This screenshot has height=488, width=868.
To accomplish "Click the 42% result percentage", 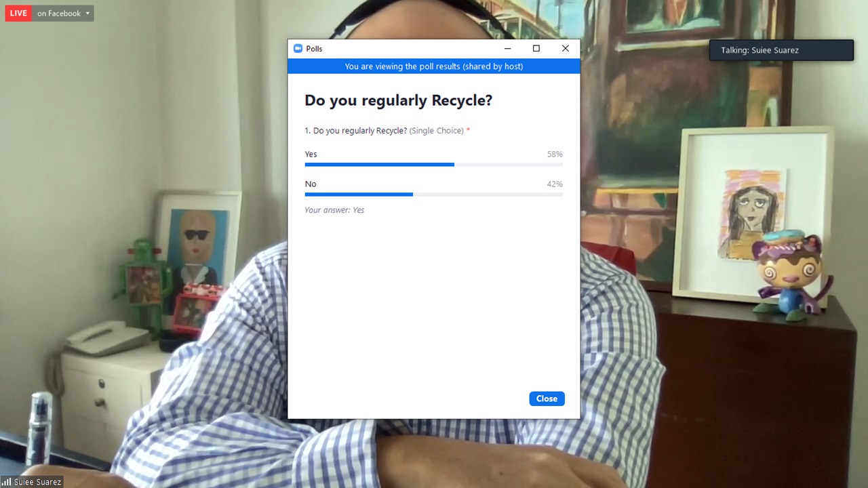I will 555,184.
